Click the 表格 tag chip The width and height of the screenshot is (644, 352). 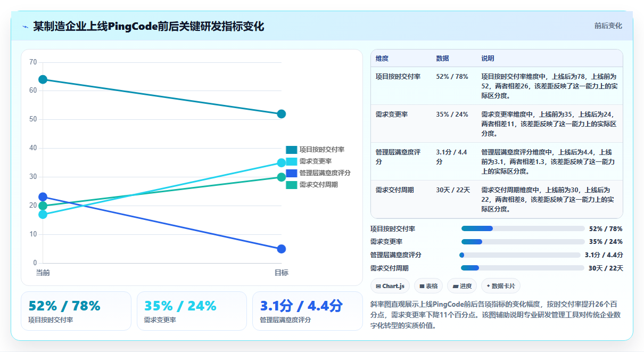point(428,286)
